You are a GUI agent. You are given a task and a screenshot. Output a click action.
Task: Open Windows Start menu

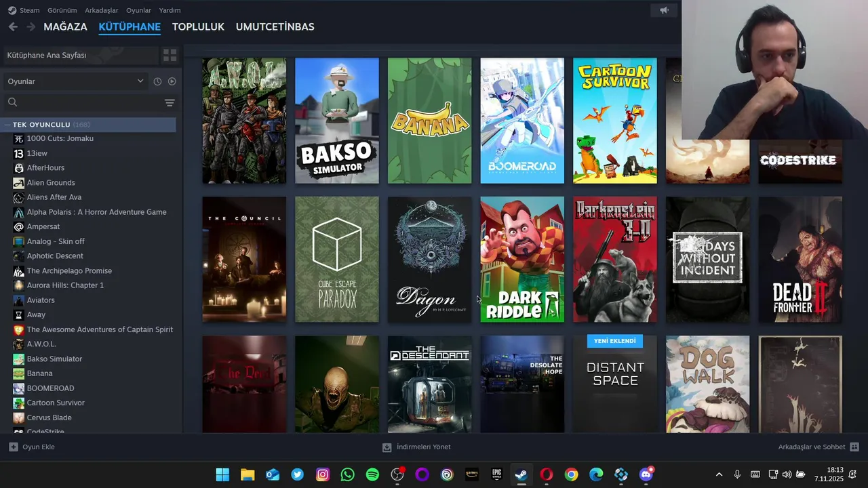click(x=222, y=474)
